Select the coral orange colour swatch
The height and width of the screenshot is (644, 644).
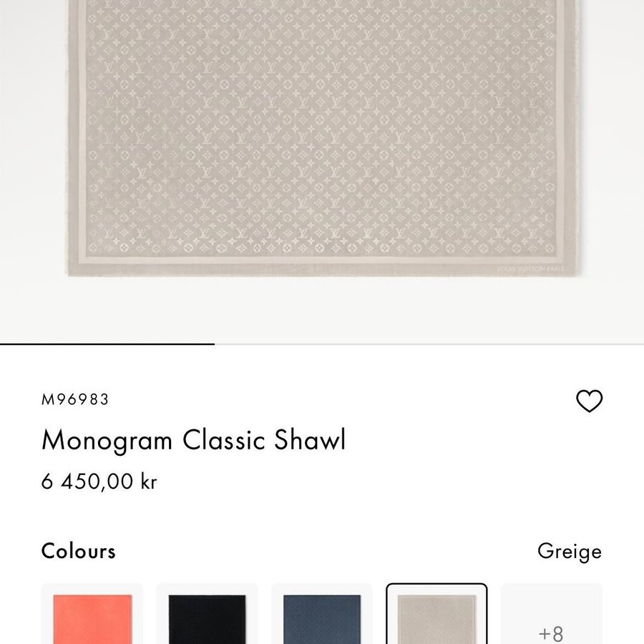pos(92,614)
